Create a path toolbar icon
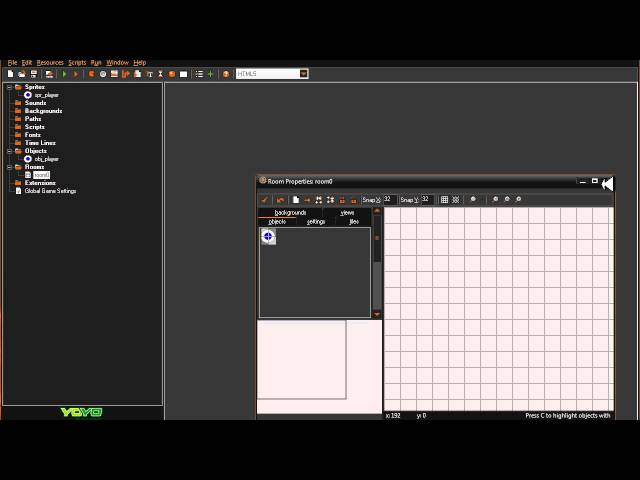640x480 pixels. point(126,74)
